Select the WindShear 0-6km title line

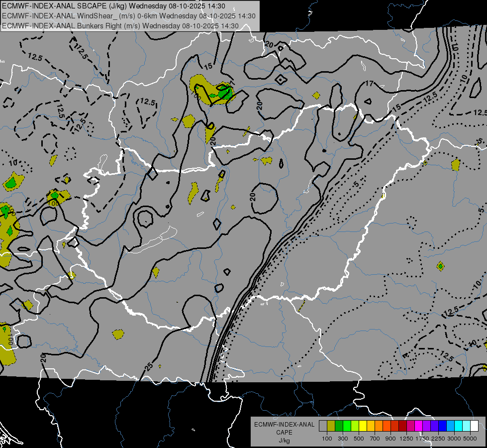click(x=128, y=16)
